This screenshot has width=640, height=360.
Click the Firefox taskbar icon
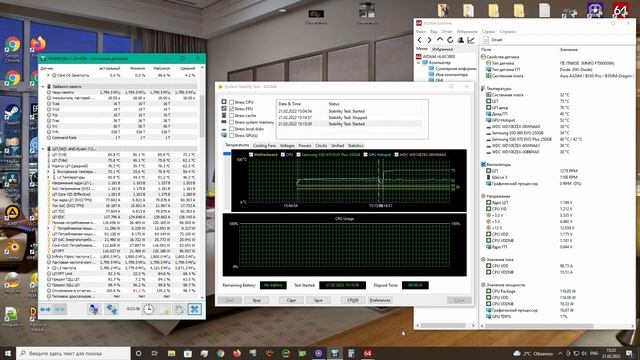[x=237, y=353]
